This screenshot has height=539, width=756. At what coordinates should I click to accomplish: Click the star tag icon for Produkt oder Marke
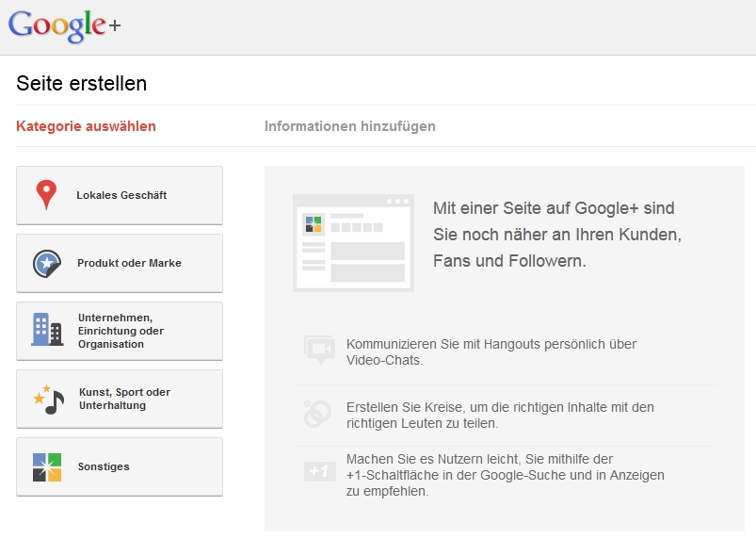coord(47,264)
